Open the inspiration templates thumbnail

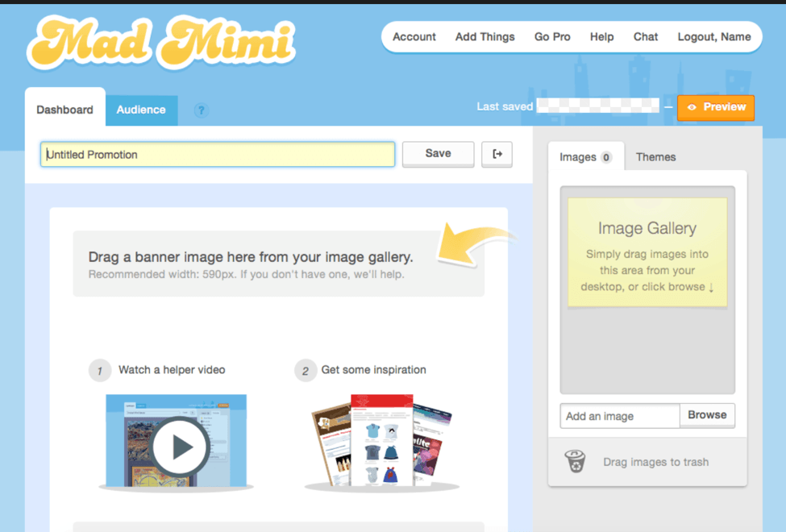[381, 441]
